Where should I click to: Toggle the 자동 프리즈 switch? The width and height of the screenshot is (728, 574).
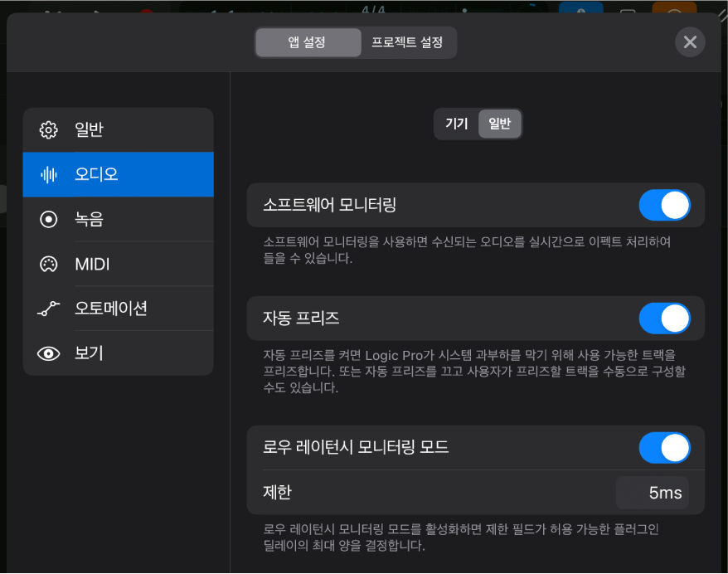point(664,319)
